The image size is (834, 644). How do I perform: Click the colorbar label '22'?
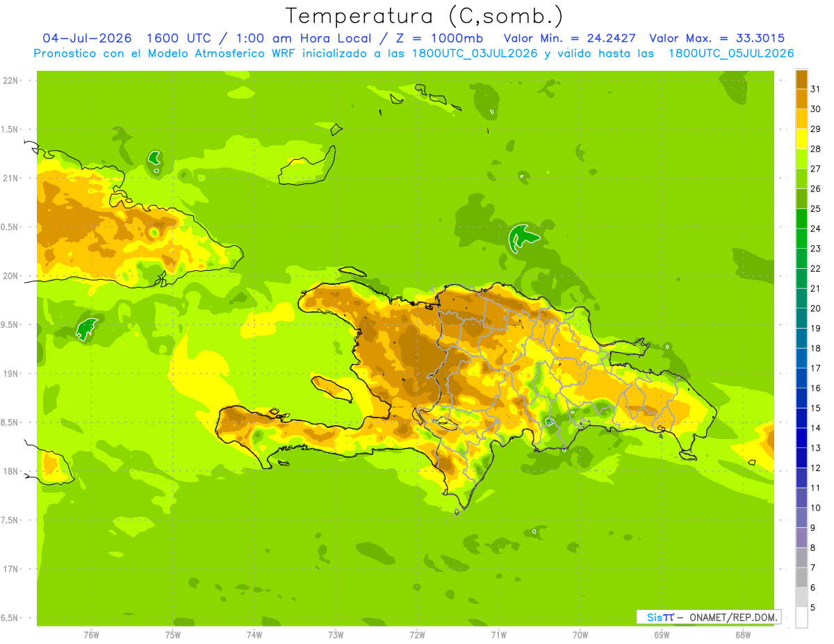pos(816,268)
